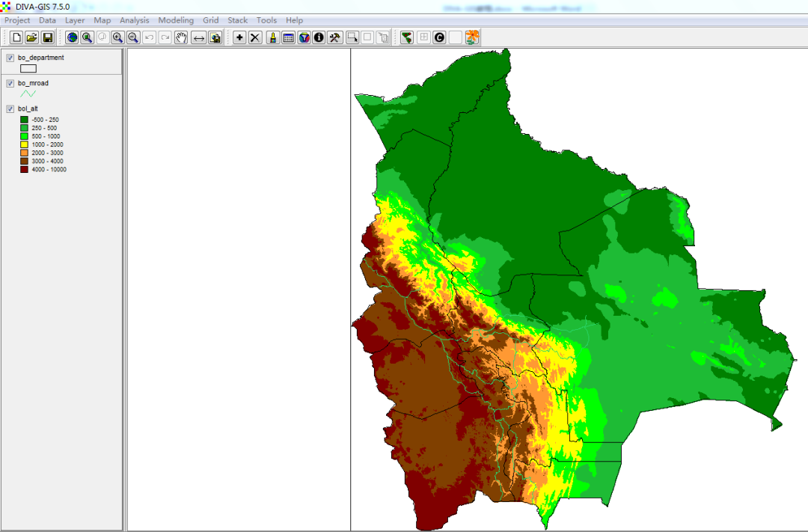808x532 pixels.
Task: Uncheck the bo_department layer checkbox
Action: (10, 58)
